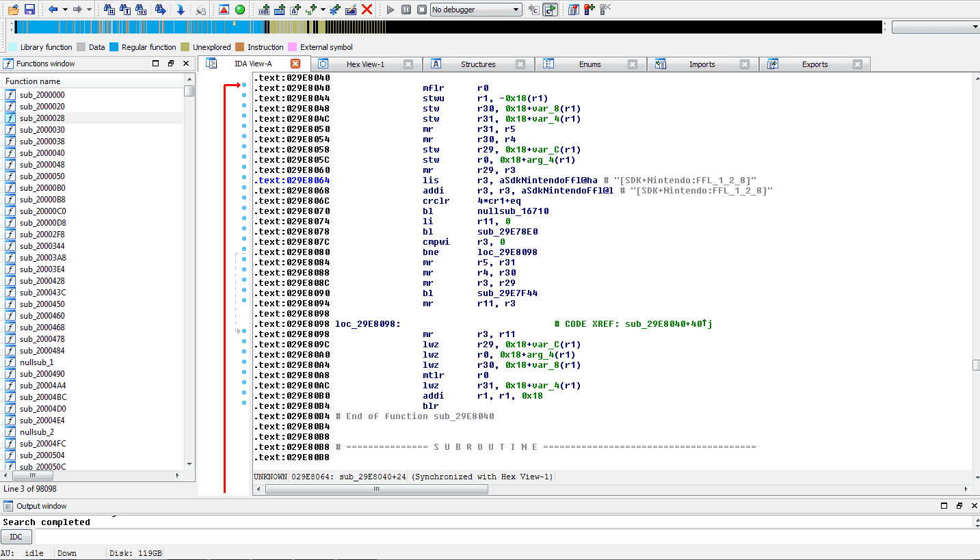The image size is (980, 560).
Task: Click the red warning triangle toolbar icon
Action: point(224,10)
